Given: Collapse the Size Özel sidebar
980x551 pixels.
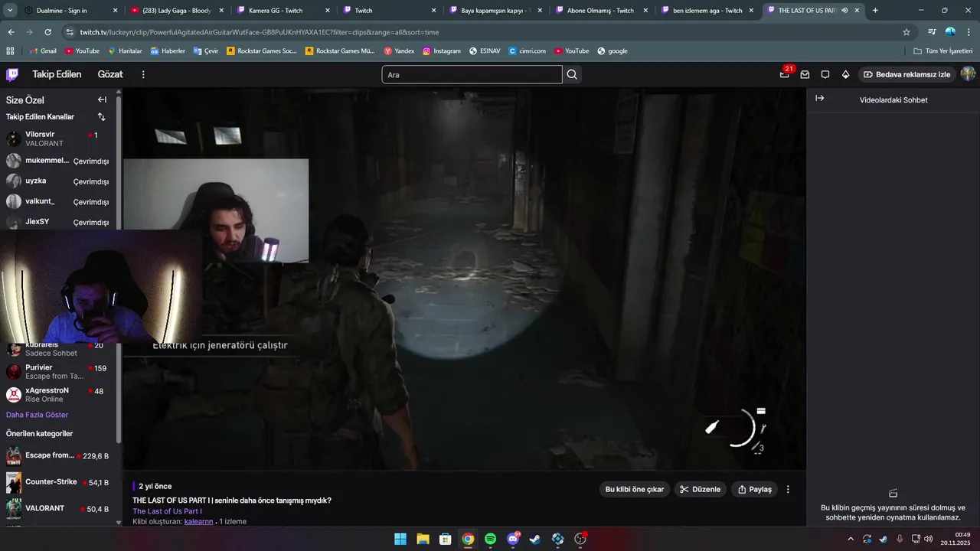Looking at the screenshot, I should click(102, 99).
